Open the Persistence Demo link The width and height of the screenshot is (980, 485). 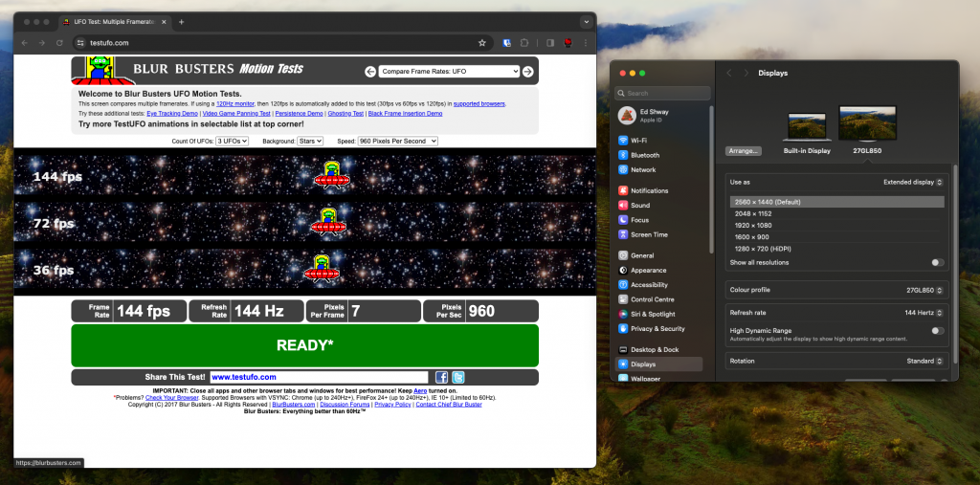299,114
